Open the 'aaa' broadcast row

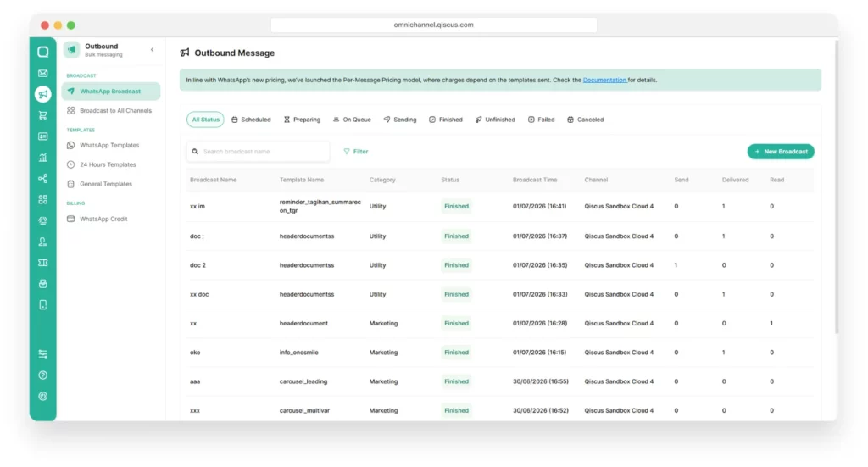(x=500, y=381)
